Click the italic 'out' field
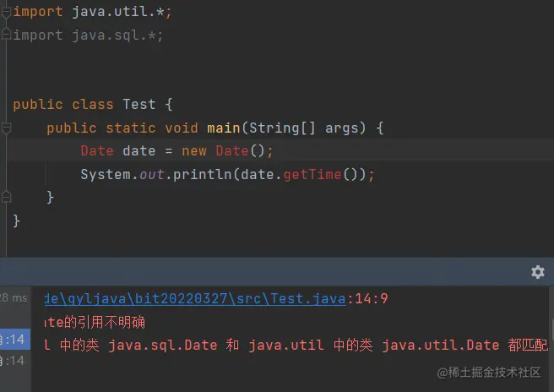The width and height of the screenshot is (554, 392). (151, 175)
